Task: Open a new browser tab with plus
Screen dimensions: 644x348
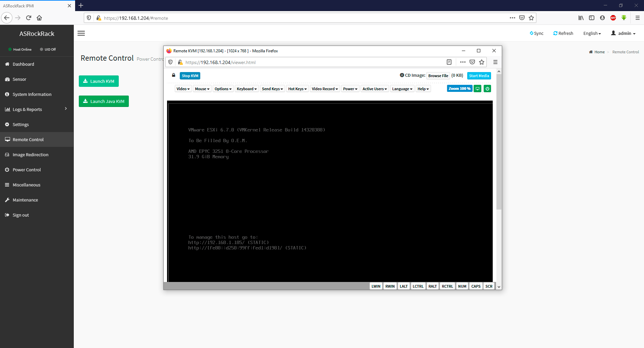Action: [81, 5]
